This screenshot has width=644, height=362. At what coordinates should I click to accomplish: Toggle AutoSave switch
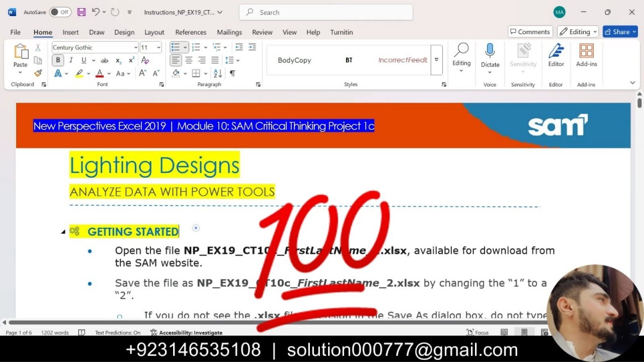60,12
